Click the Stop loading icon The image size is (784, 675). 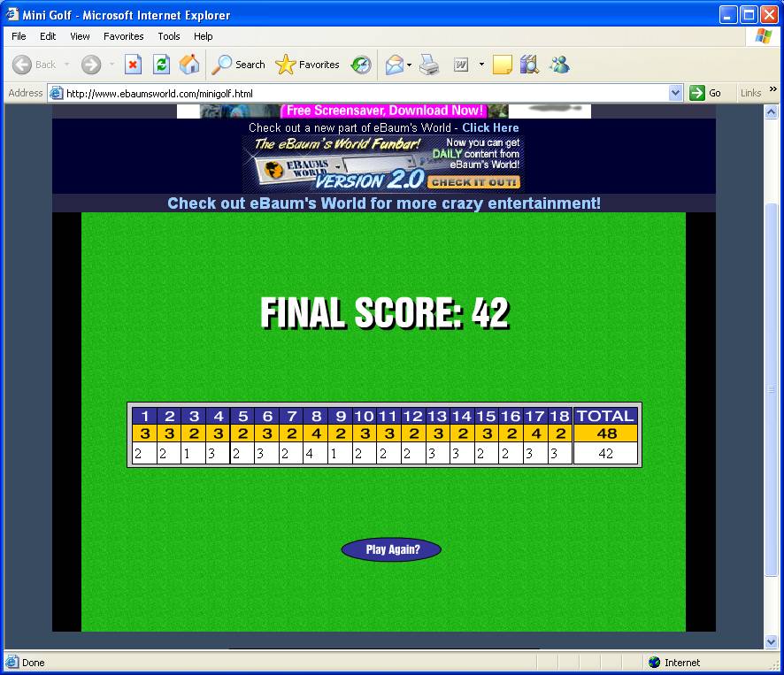pyautogui.click(x=133, y=65)
